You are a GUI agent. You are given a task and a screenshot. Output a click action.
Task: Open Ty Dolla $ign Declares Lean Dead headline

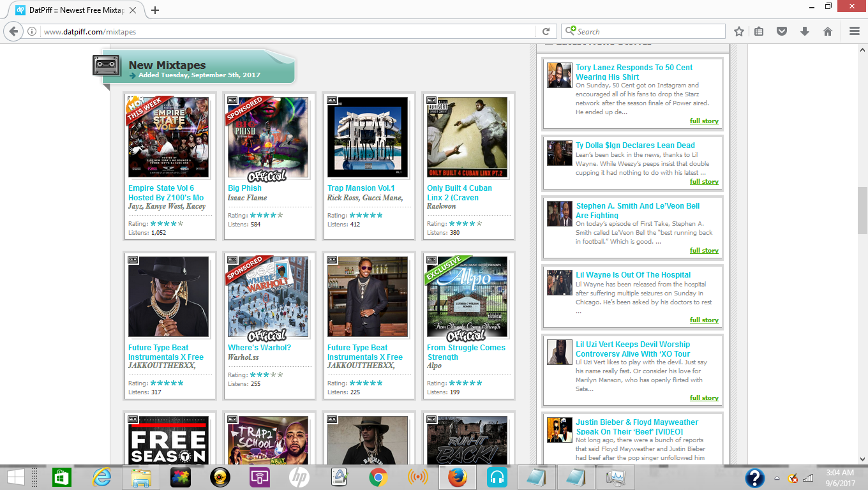point(635,145)
